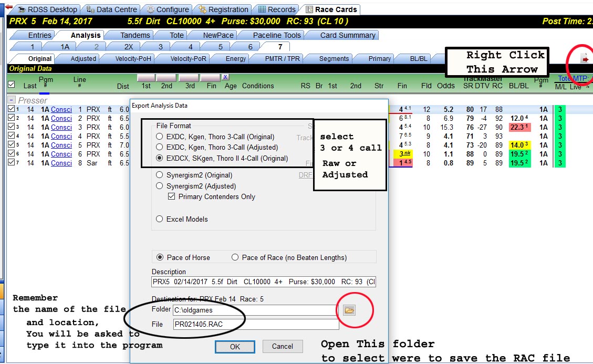Viewport: 593px width, 364px height.
Task: Uncheck paceline row 4 checkbox
Action: [x=12, y=136]
